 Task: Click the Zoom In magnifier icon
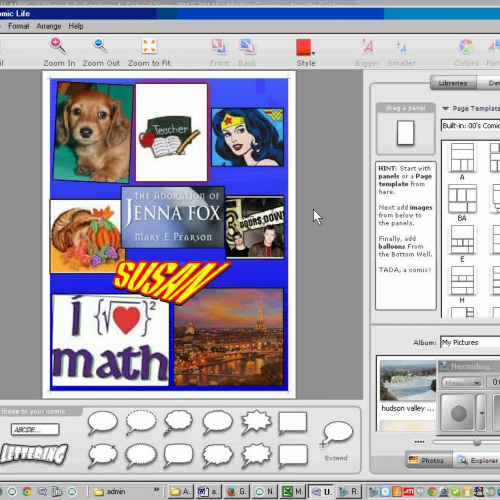58,46
